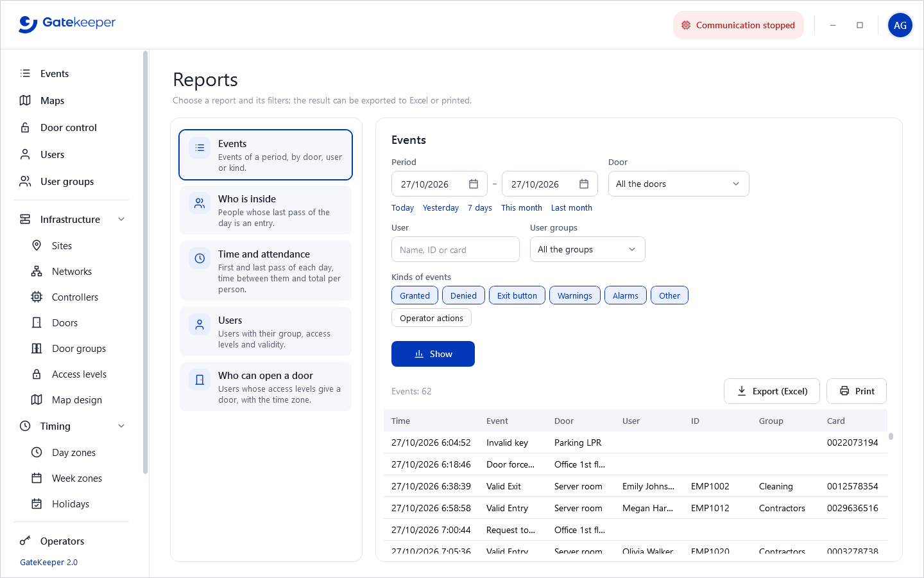
Task: Toggle the Denied event kind chip
Action: [x=463, y=295]
